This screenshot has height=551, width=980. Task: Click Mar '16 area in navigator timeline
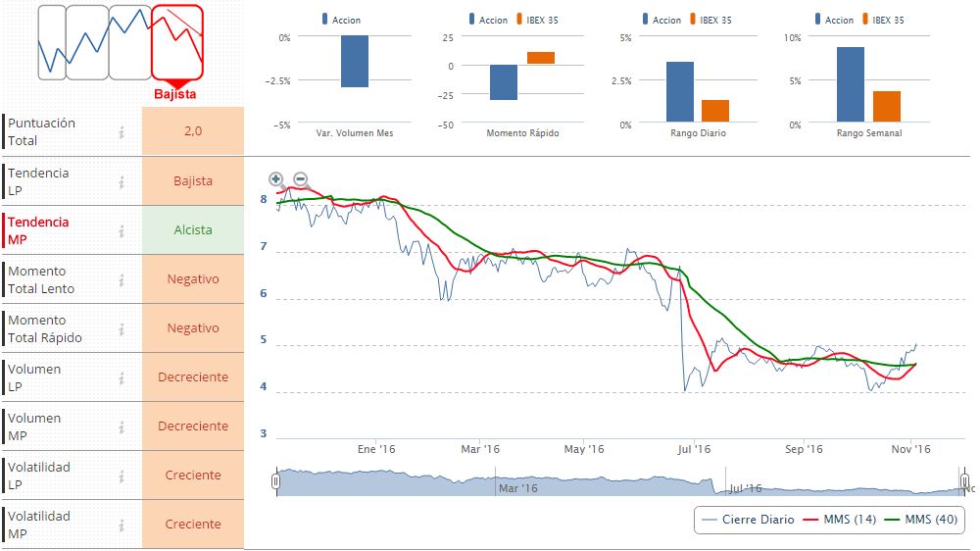pyautogui.click(x=517, y=488)
